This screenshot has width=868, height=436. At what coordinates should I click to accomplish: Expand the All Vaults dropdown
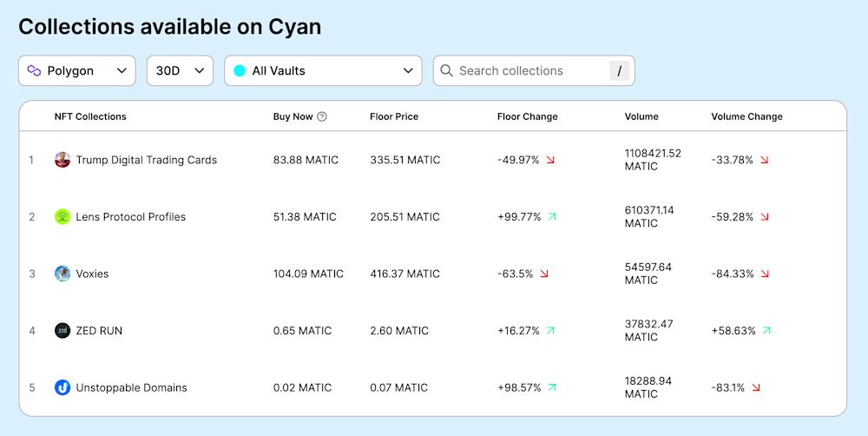coord(323,70)
